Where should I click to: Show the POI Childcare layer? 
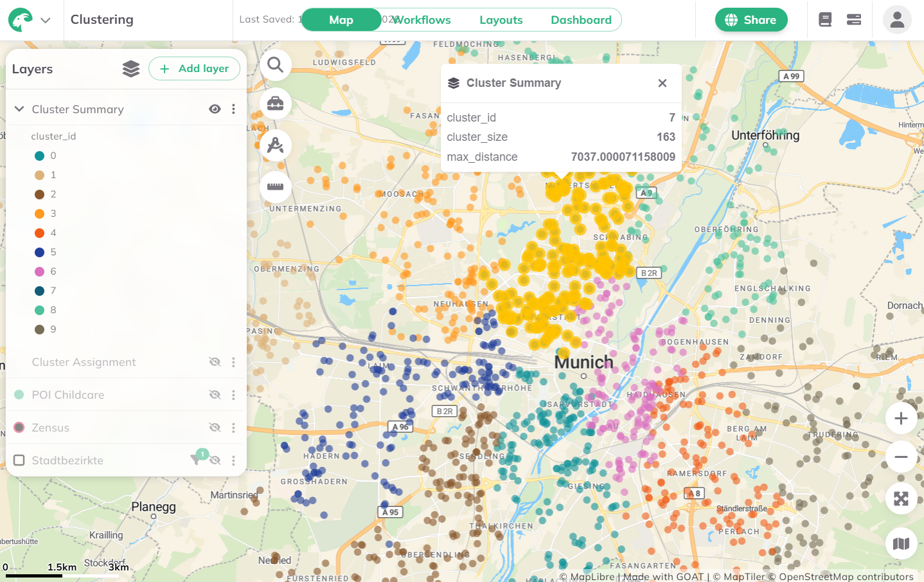pyautogui.click(x=215, y=395)
